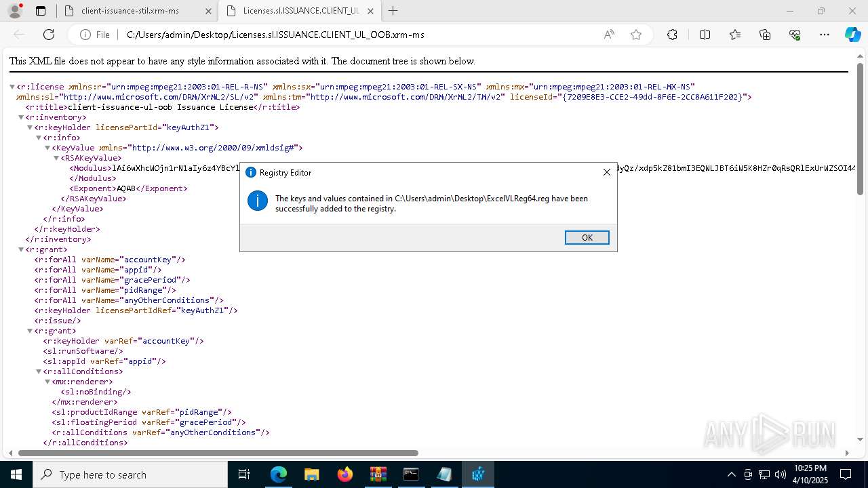Click sl:floatingPeriod gracePeriod line
The width and height of the screenshot is (868, 488).
click(x=149, y=422)
